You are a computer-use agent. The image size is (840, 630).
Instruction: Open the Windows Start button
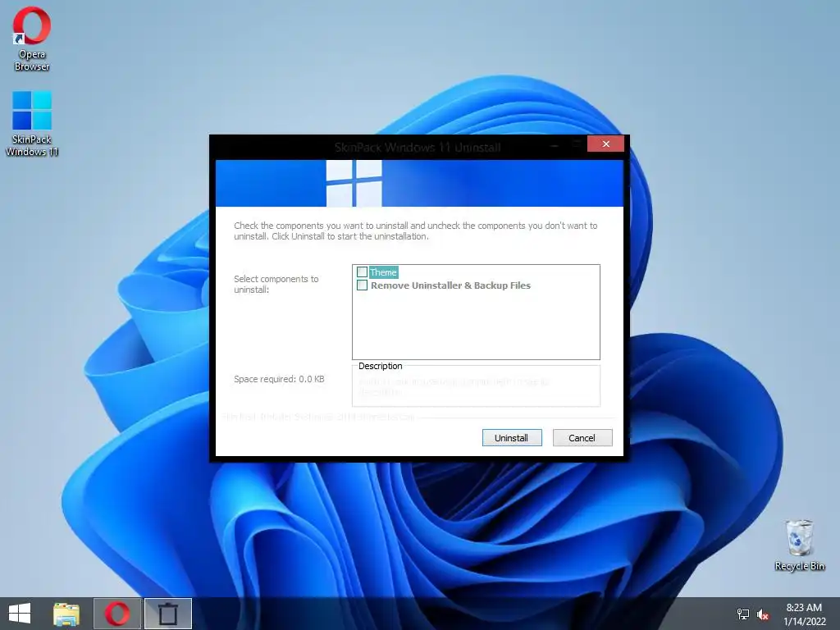pos(20,614)
